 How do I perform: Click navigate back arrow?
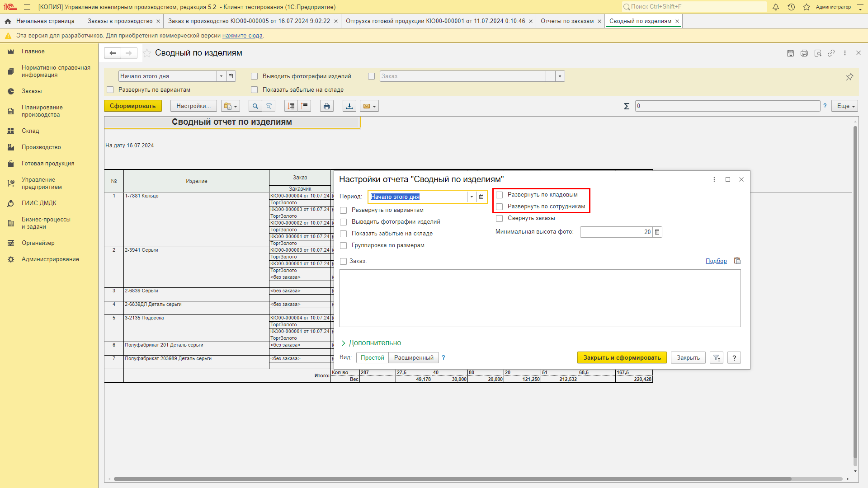(x=113, y=53)
